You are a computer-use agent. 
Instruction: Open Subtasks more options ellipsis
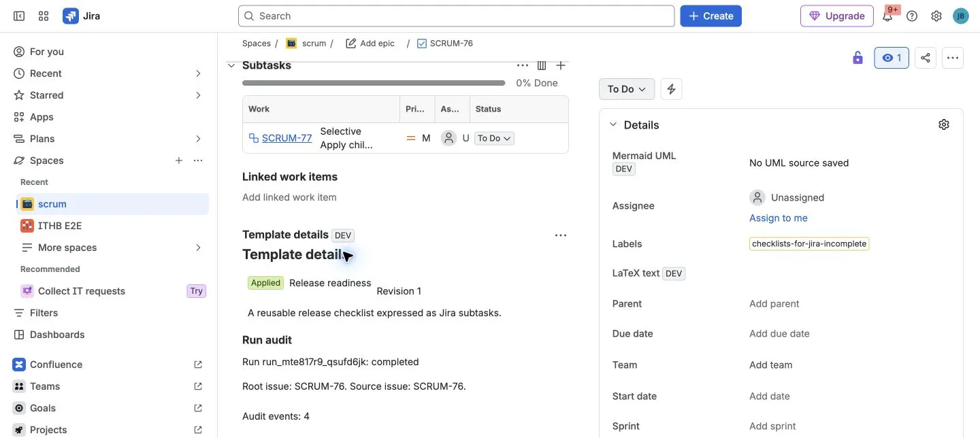(523, 65)
